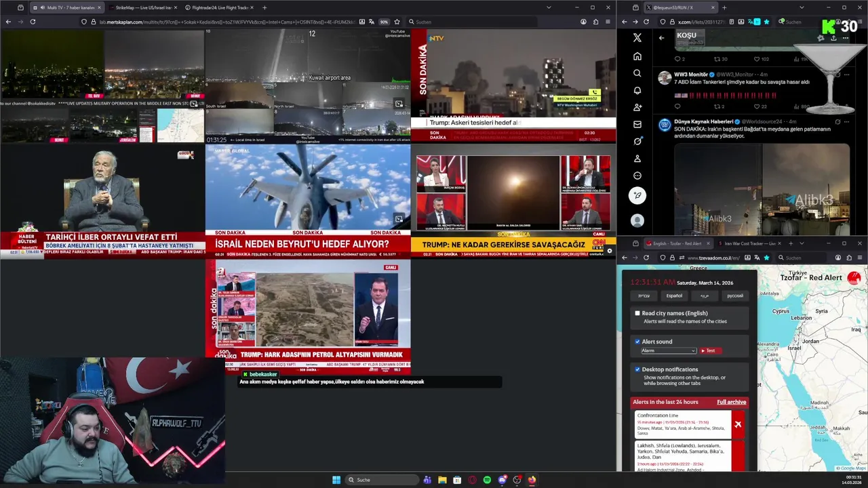Disable the Alert sound checkbox
The image size is (868, 488).
coord(637,342)
